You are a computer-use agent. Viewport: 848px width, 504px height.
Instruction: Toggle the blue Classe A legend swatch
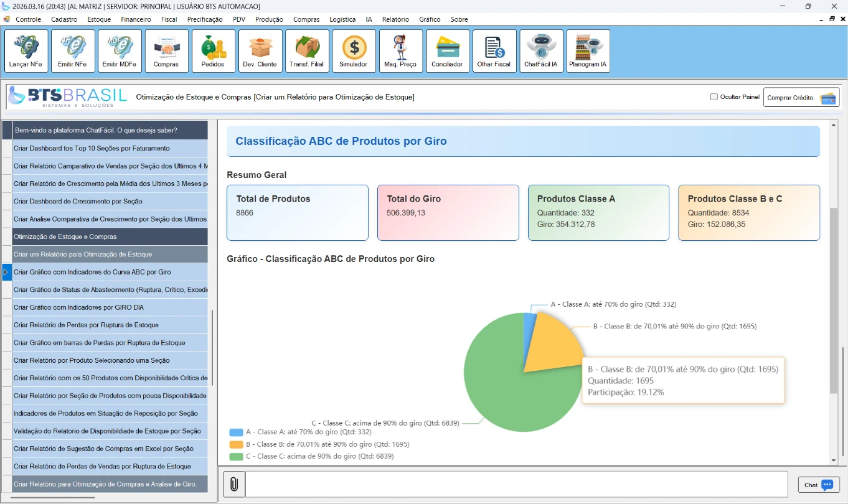click(236, 432)
